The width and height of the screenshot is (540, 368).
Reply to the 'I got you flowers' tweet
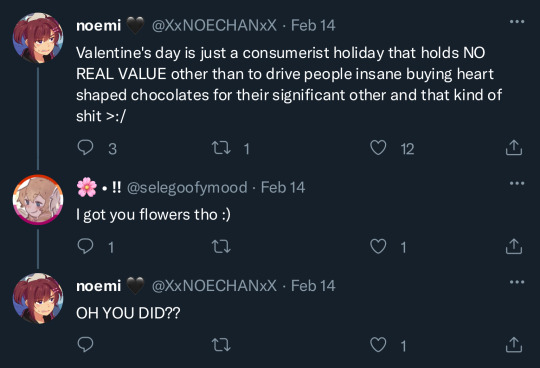pos(85,246)
